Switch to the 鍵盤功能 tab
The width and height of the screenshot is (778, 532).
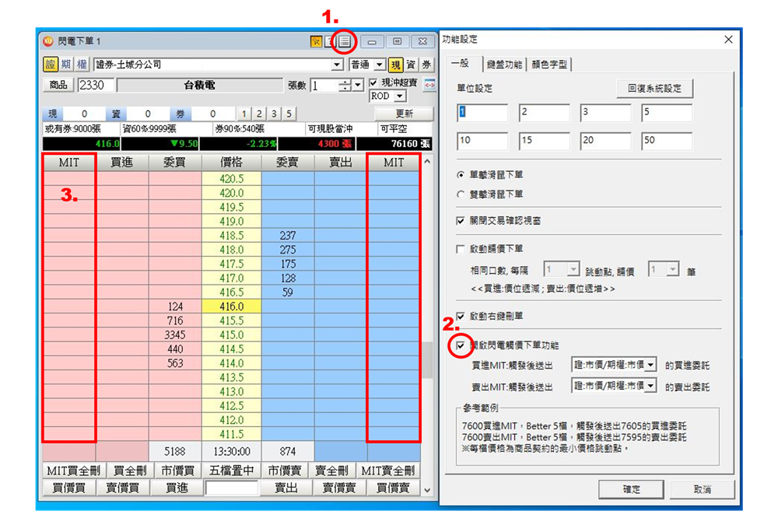[504, 64]
